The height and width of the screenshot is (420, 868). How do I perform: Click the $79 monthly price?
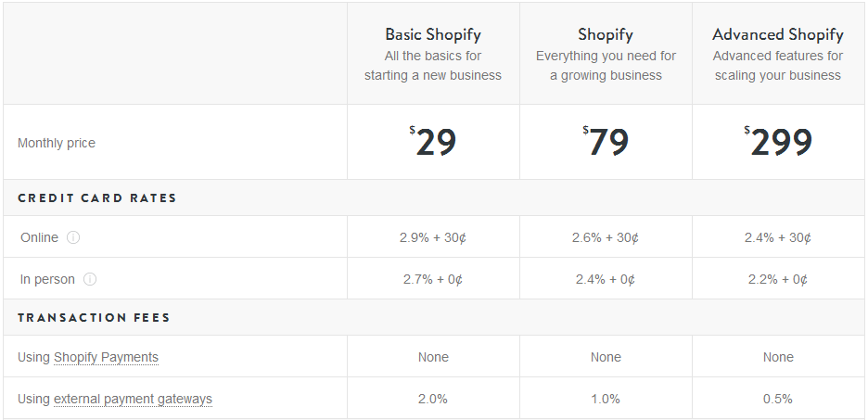(606, 142)
